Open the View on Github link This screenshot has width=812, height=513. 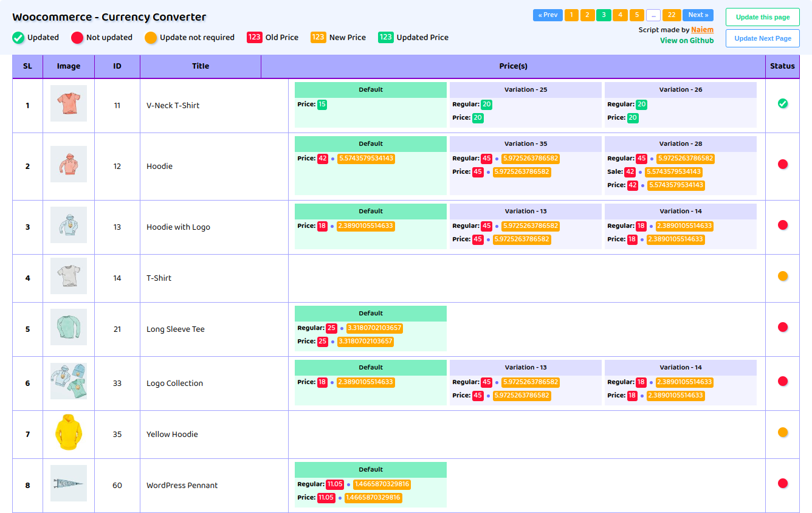(687, 41)
